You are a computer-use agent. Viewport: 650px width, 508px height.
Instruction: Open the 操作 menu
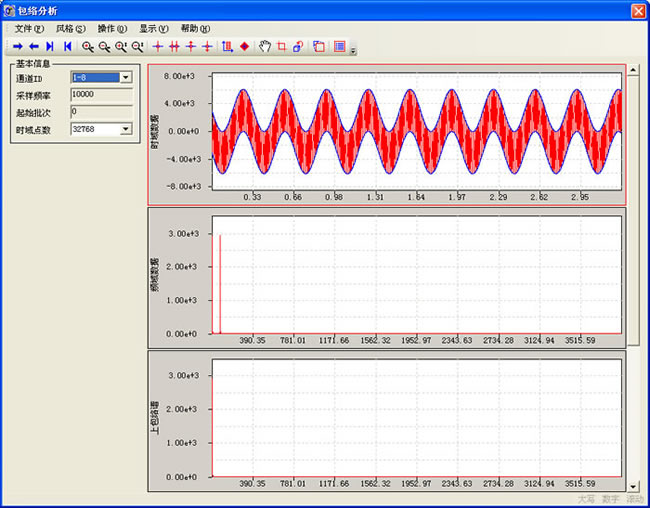point(112,28)
